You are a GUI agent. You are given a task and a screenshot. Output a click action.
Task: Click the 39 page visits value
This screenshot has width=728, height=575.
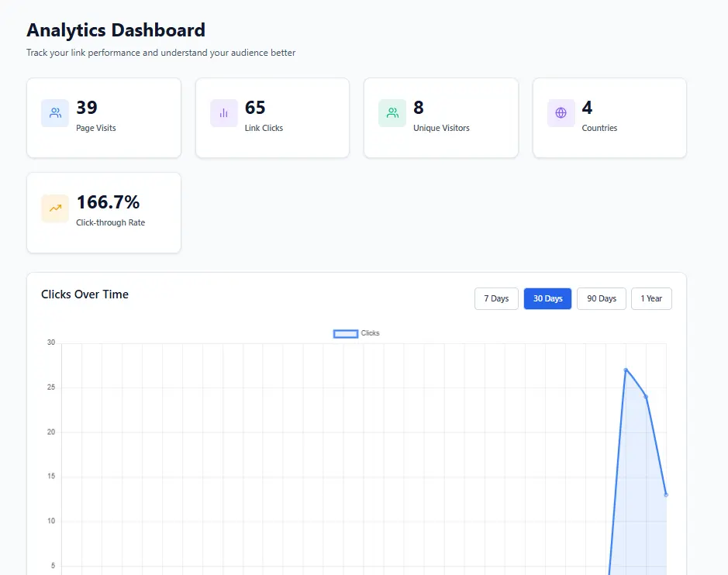click(87, 108)
